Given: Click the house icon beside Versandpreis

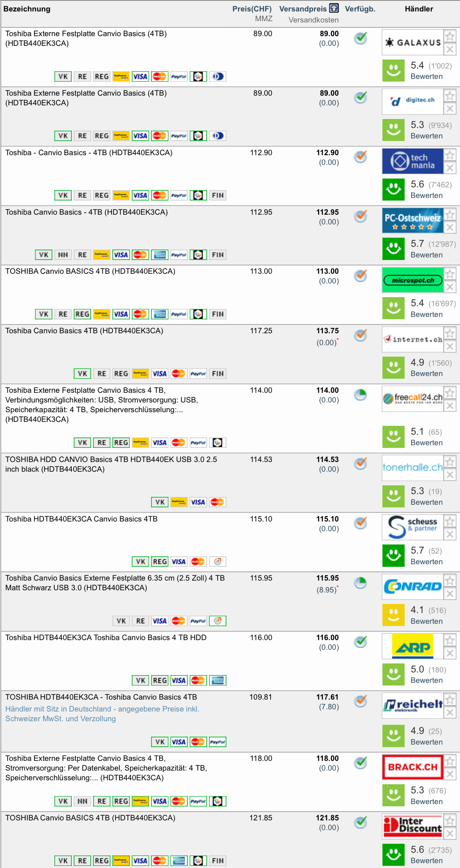Looking at the screenshot, I should [x=334, y=8].
